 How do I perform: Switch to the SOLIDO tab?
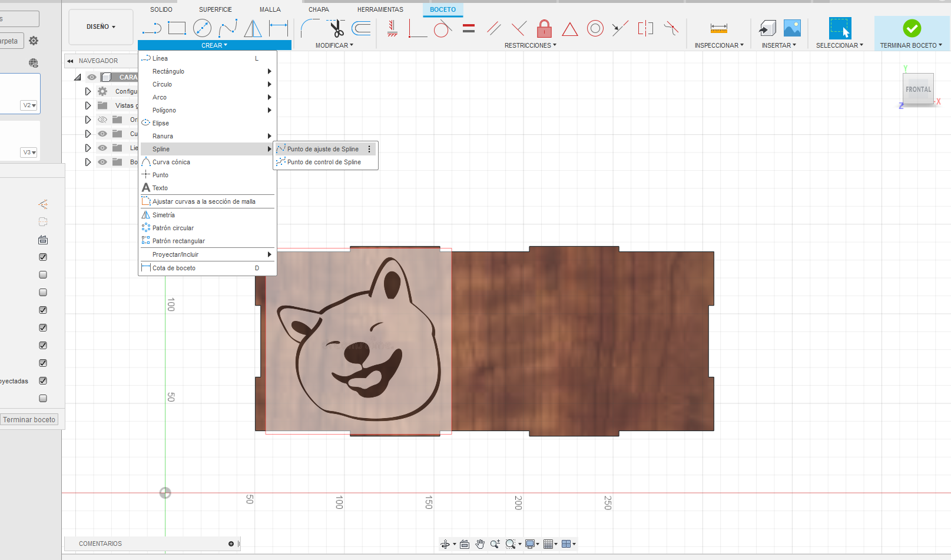(161, 9)
